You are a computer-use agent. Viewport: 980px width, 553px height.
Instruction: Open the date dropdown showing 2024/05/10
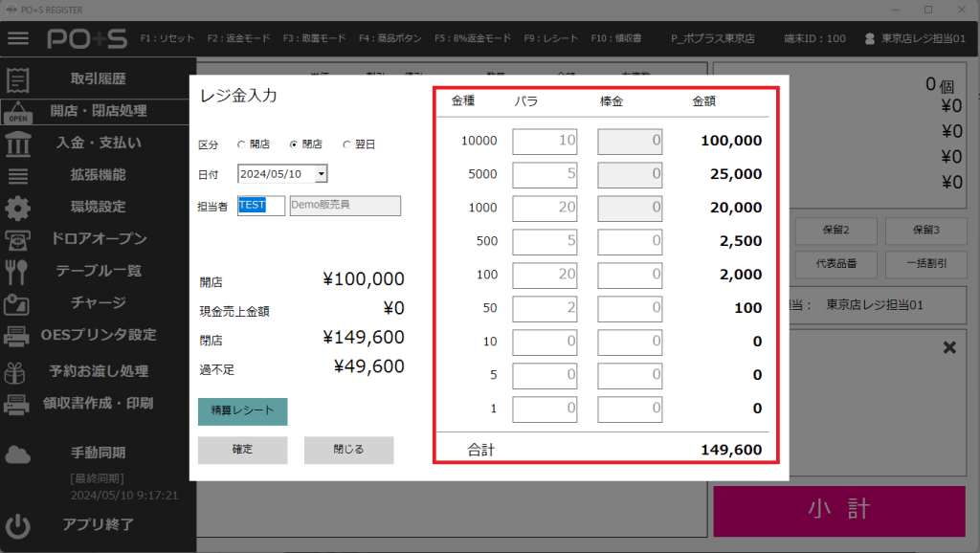pyautogui.click(x=321, y=174)
